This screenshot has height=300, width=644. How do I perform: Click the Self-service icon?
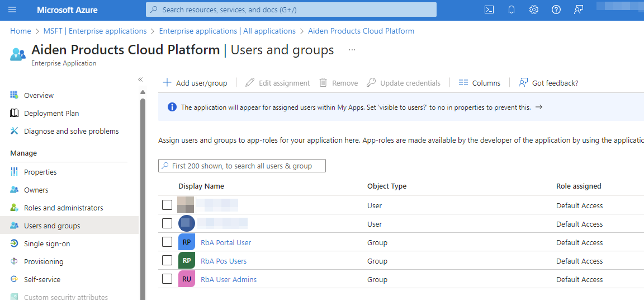pos(14,279)
